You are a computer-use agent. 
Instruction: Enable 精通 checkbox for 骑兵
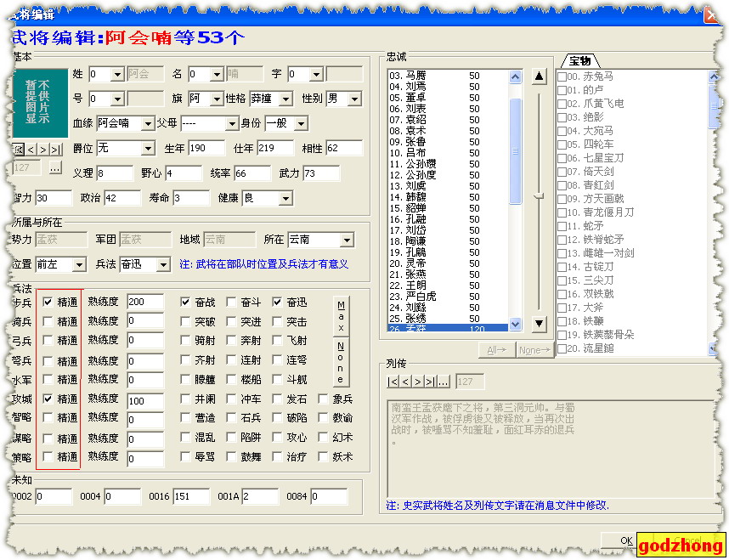[48, 321]
